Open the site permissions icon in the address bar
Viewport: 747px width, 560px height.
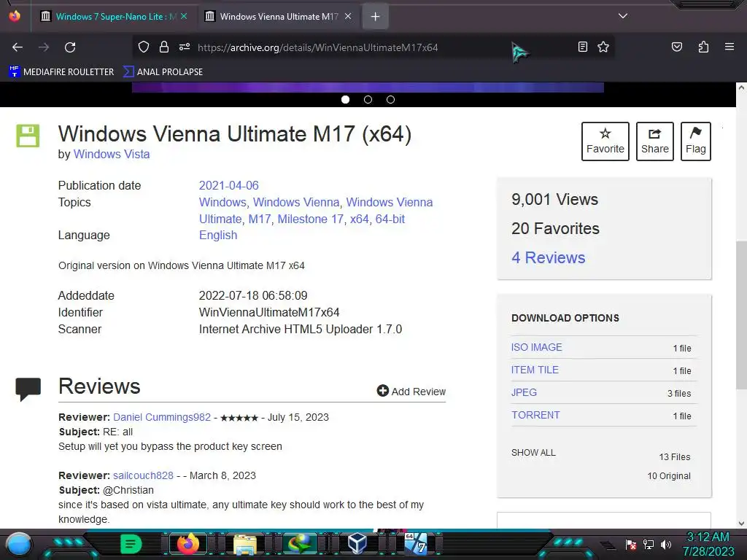pyautogui.click(x=185, y=47)
